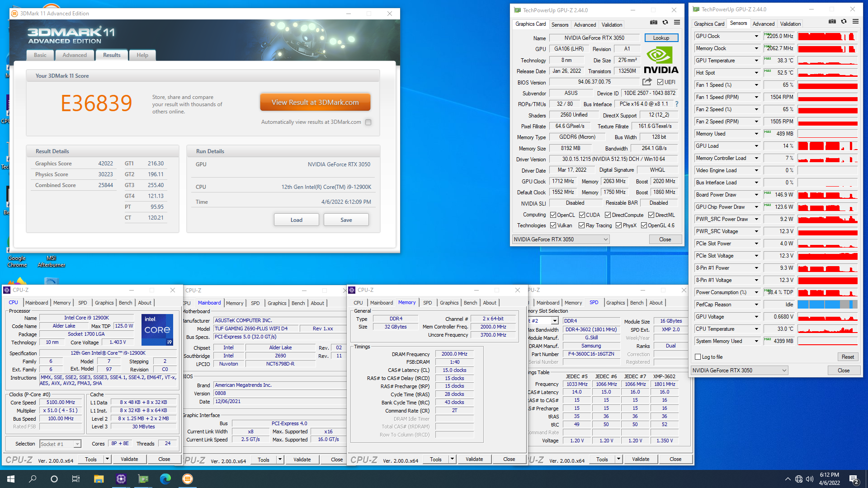Show hidden tray icons chevron
Screen dimensions: 868x488
[788, 479]
